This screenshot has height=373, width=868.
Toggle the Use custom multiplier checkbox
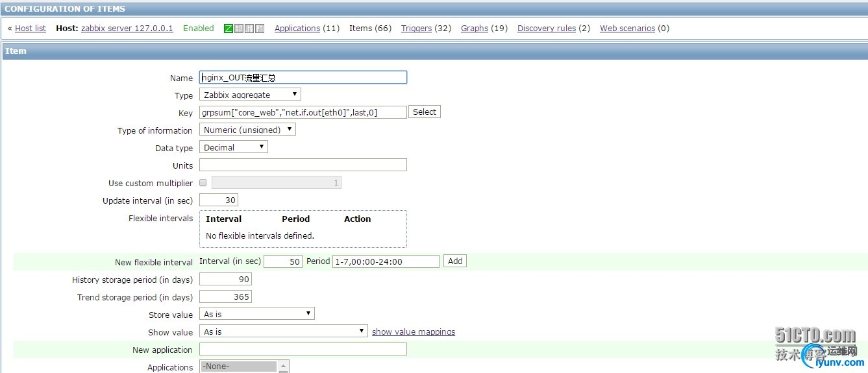pyautogui.click(x=203, y=183)
